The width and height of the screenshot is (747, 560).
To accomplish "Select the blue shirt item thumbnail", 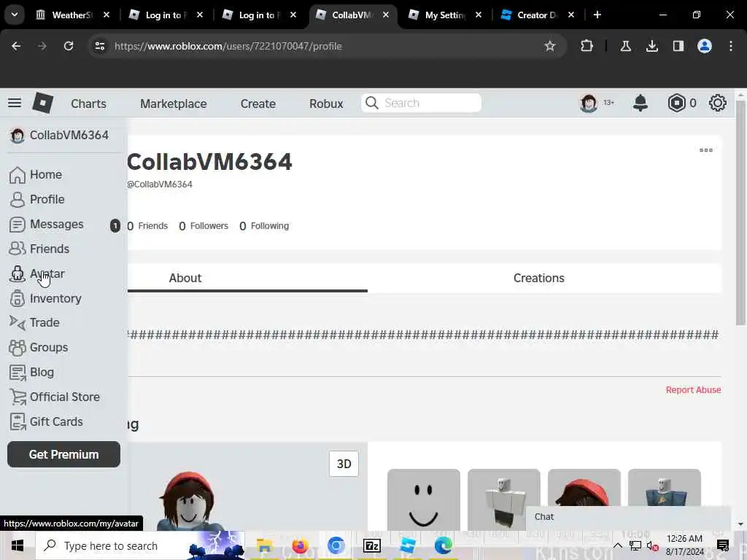I will click(x=664, y=488).
